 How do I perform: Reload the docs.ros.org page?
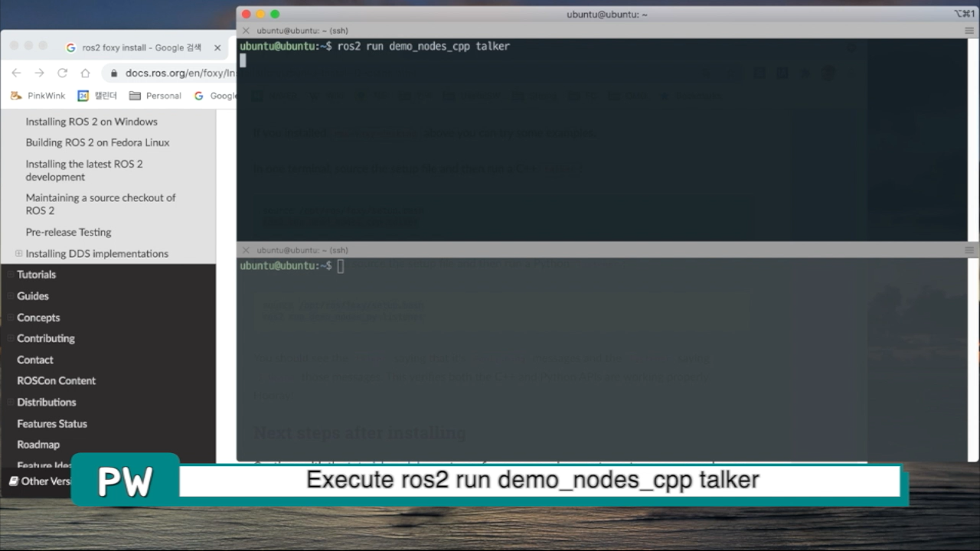(x=62, y=73)
